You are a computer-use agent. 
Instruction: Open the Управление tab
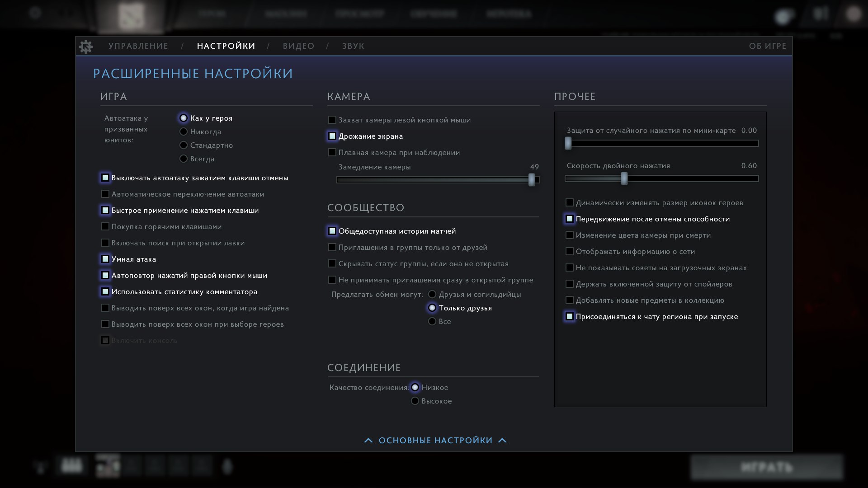(138, 46)
